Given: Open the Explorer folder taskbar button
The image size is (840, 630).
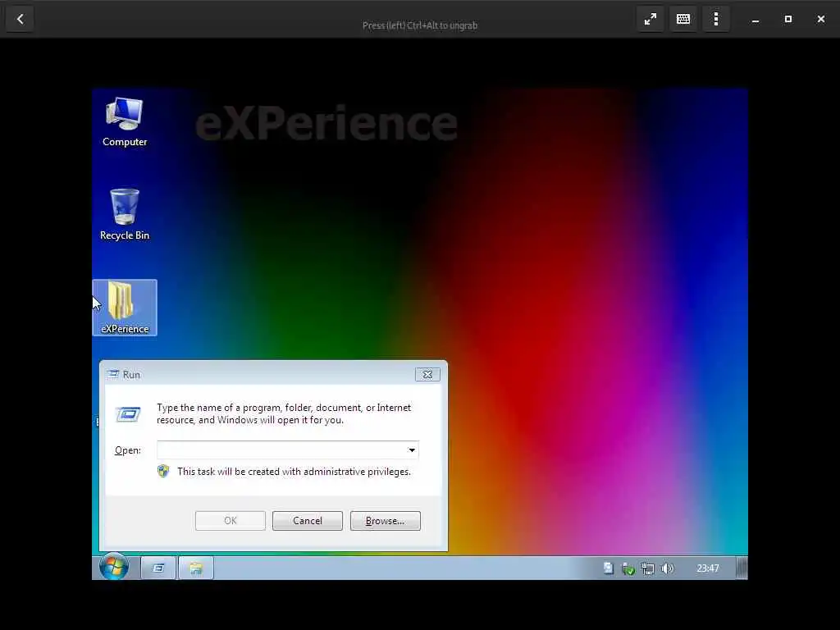Looking at the screenshot, I should (x=196, y=568).
